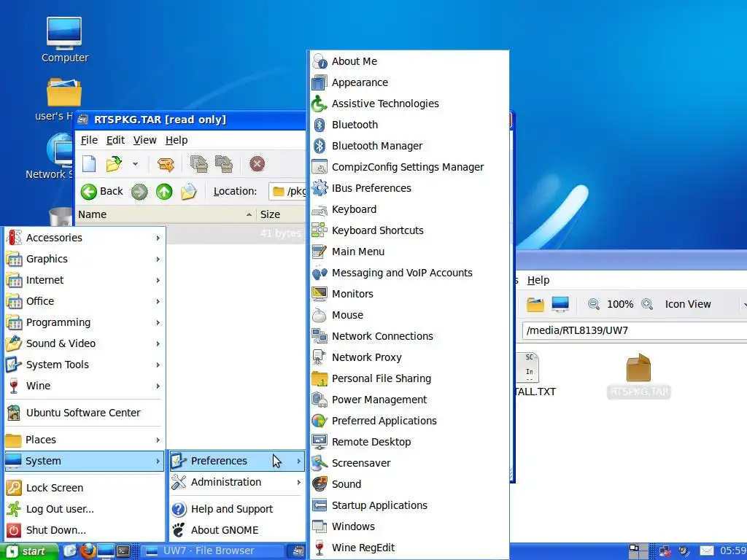Open the recent archives dropdown arrow
The width and height of the screenshot is (747, 560).
[135, 164]
